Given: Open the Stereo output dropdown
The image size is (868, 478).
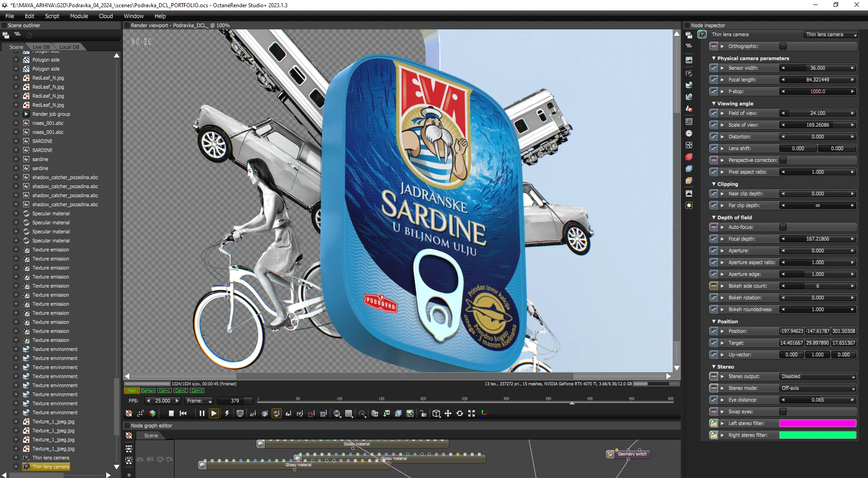Looking at the screenshot, I should pyautogui.click(x=818, y=376).
